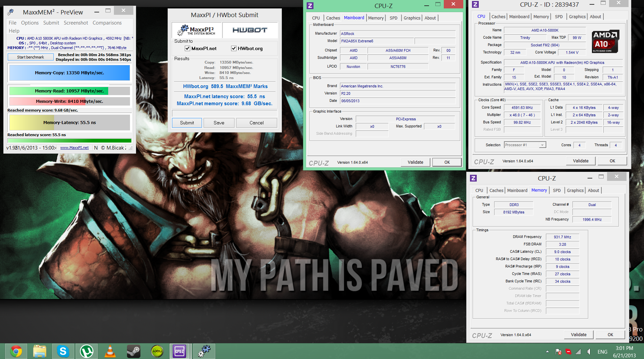Click the empty field above Submit button
The width and height of the screenshot is (644, 359).
point(224,113)
